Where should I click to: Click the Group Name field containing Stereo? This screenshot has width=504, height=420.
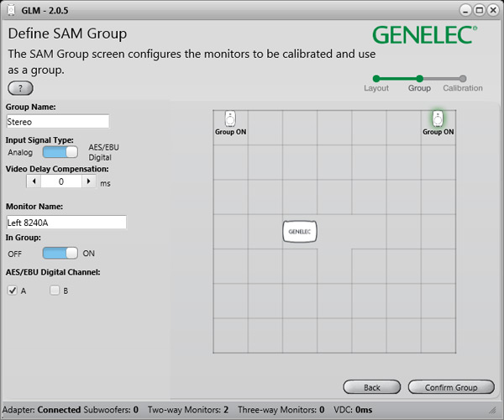point(57,121)
